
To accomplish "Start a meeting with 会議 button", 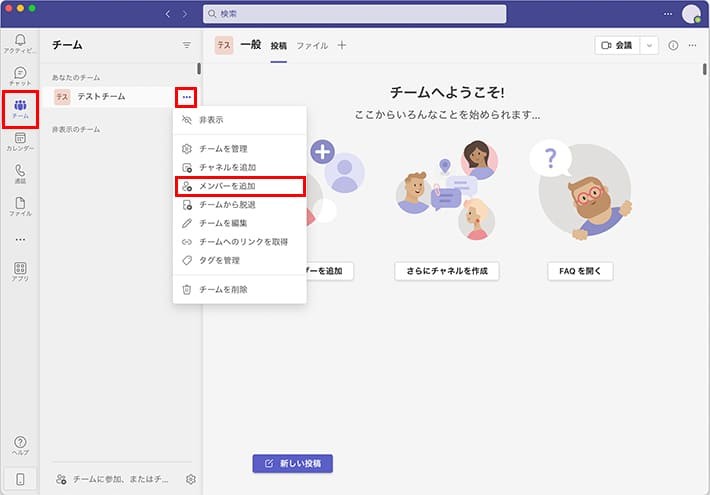I will tap(617, 45).
